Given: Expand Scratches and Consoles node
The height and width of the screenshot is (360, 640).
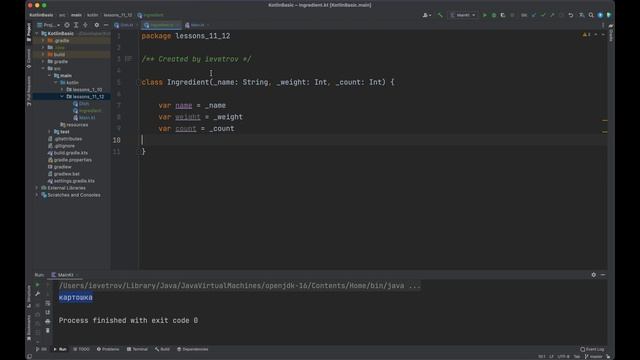Looking at the screenshot, I should pos(37,195).
